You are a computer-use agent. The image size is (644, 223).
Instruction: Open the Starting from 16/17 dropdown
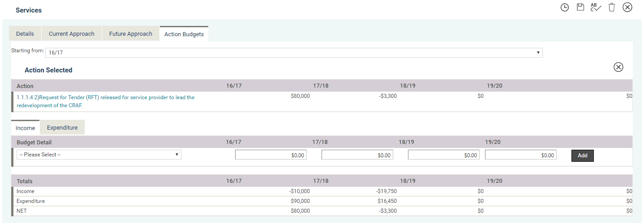coord(294,53)
